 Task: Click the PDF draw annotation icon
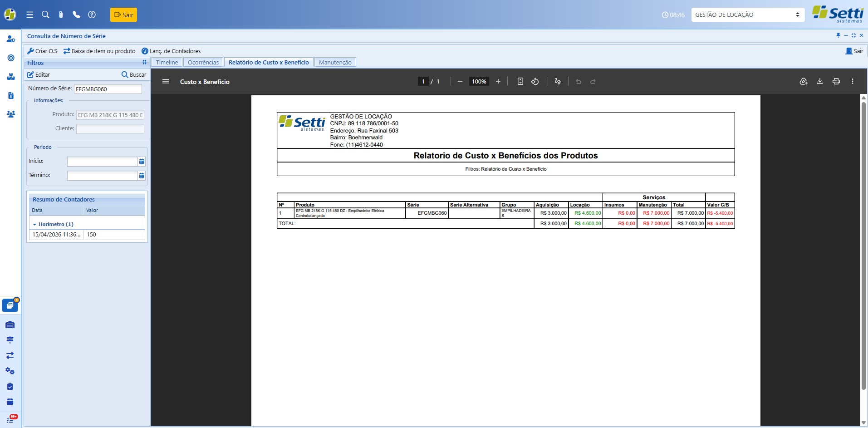(558, 82)
